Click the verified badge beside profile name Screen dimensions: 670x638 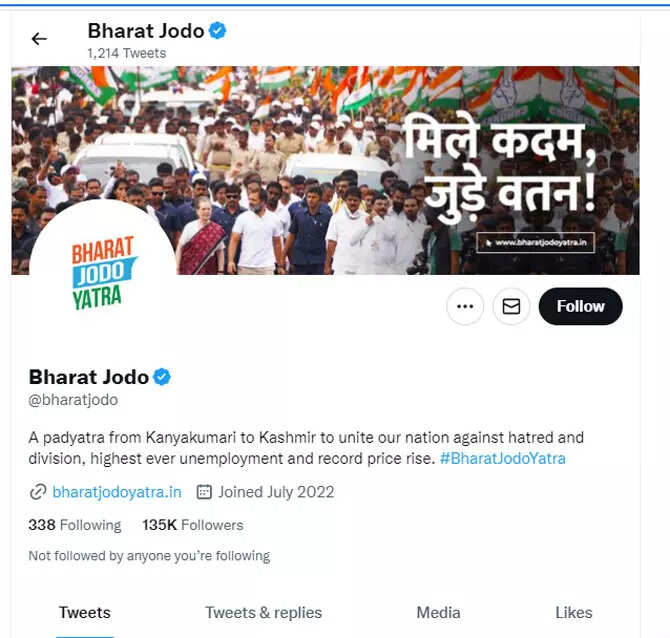162,377
